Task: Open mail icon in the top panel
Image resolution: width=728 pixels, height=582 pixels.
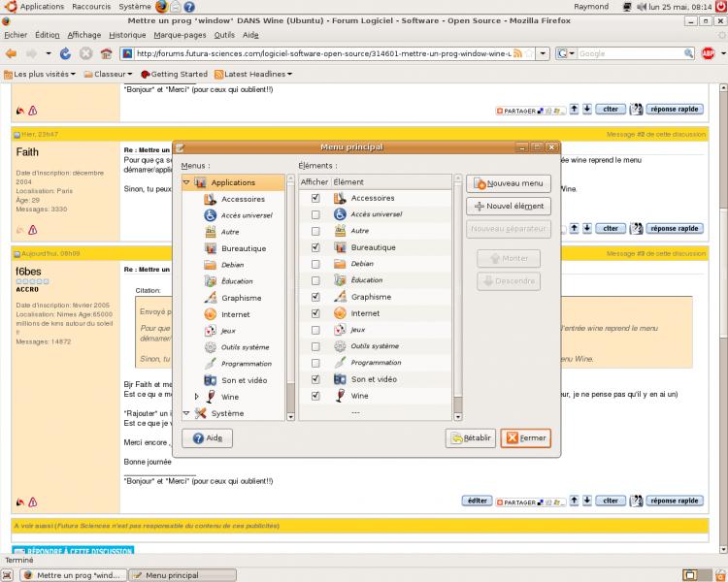Action: coord(176,7)
